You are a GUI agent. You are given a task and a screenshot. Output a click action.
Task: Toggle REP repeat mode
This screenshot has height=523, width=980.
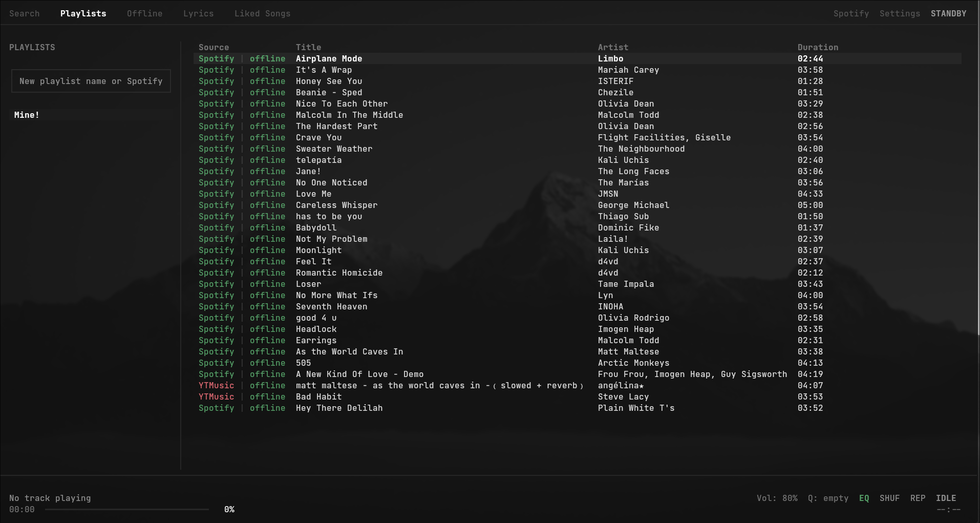(x=918, y=498)
